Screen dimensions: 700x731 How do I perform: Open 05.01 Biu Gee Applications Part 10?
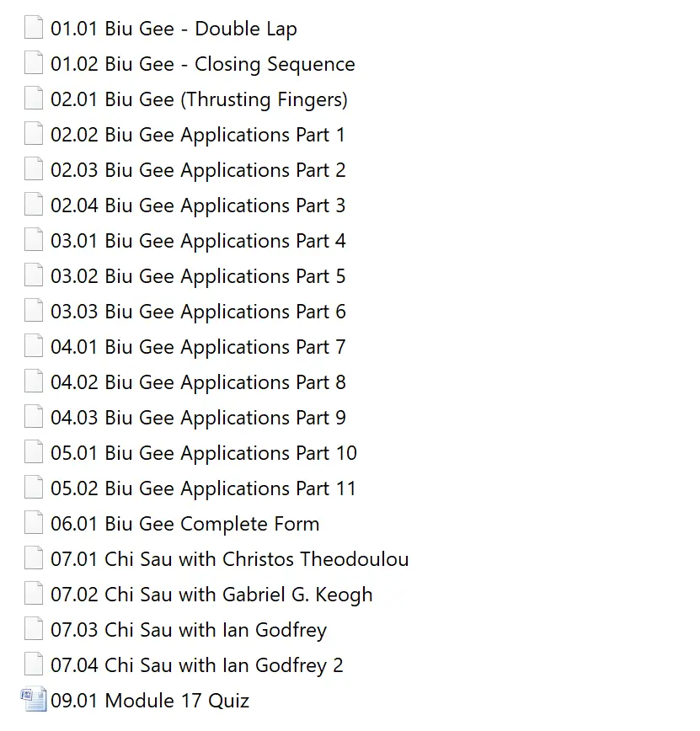click(x=203, y=453)
